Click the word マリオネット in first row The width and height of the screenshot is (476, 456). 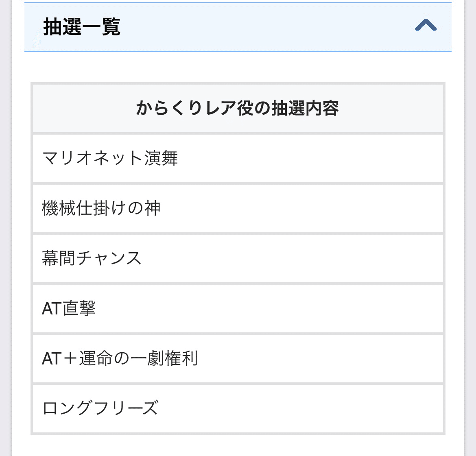pos(93,158)
